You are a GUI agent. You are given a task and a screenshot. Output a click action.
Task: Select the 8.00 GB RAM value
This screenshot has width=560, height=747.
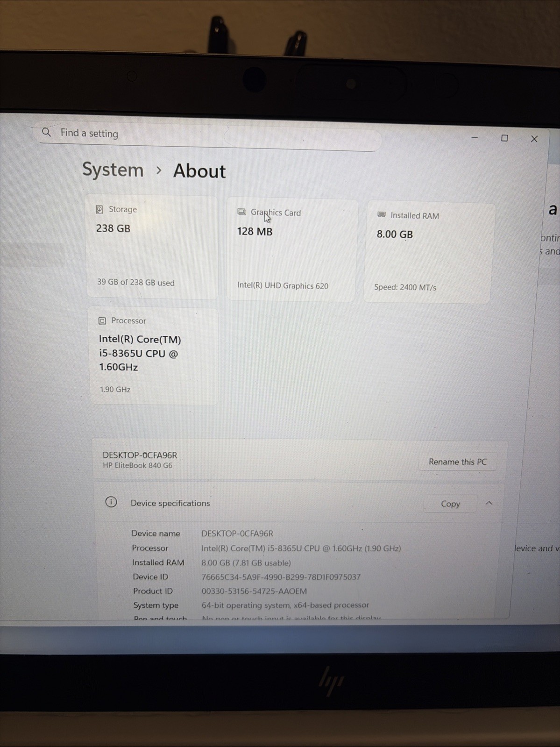tap(395, 234)
